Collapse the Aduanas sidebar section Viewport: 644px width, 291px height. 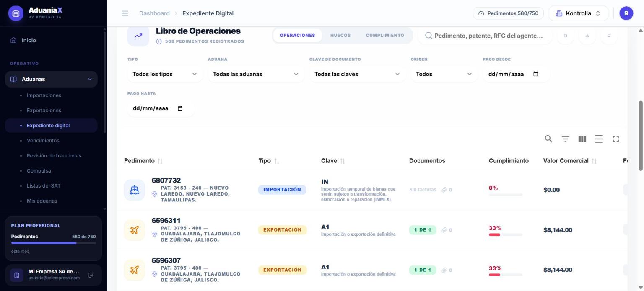point(51,79)
